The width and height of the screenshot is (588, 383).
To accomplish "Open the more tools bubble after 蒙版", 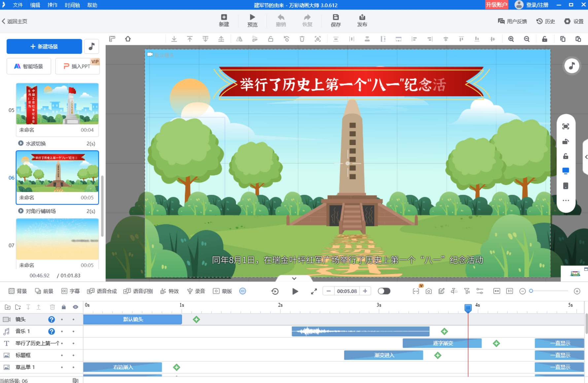I will pos(243,291).
